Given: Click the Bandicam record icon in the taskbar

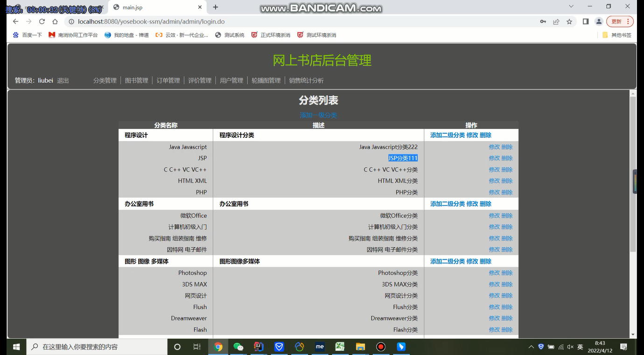Looking at the screenshot, I should 380,347.
